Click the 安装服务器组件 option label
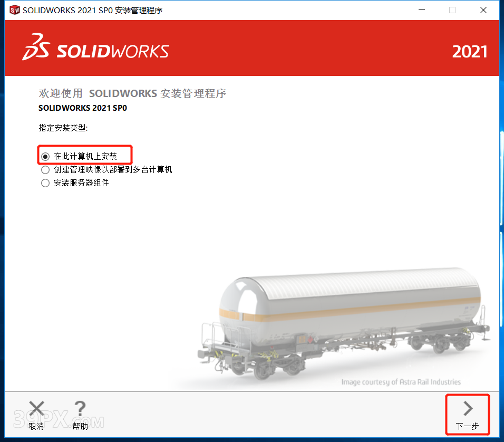 (x=81, y=182)
